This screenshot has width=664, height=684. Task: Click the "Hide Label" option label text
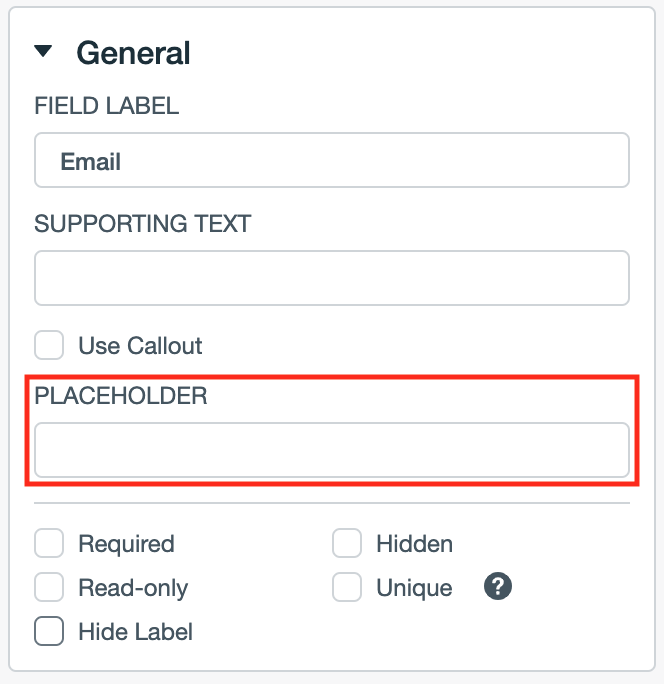(x=135, y=632)
